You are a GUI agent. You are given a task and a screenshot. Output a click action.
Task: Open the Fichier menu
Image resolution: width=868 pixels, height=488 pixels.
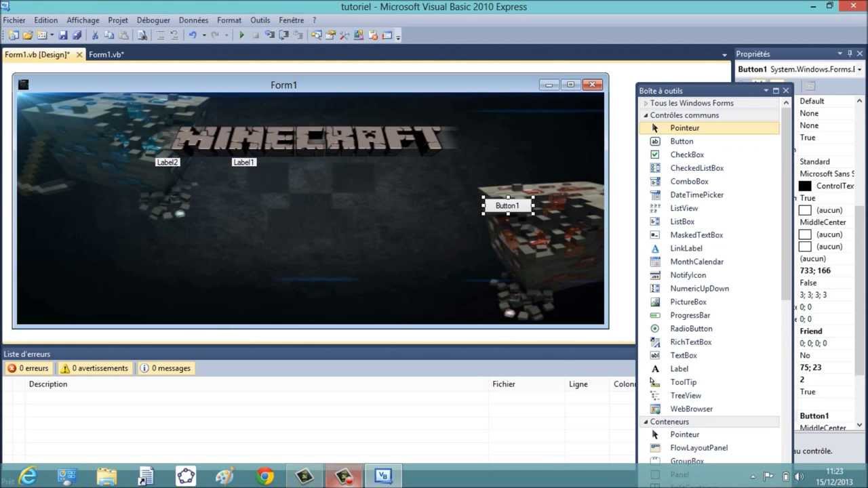click(x=14, y=20)
